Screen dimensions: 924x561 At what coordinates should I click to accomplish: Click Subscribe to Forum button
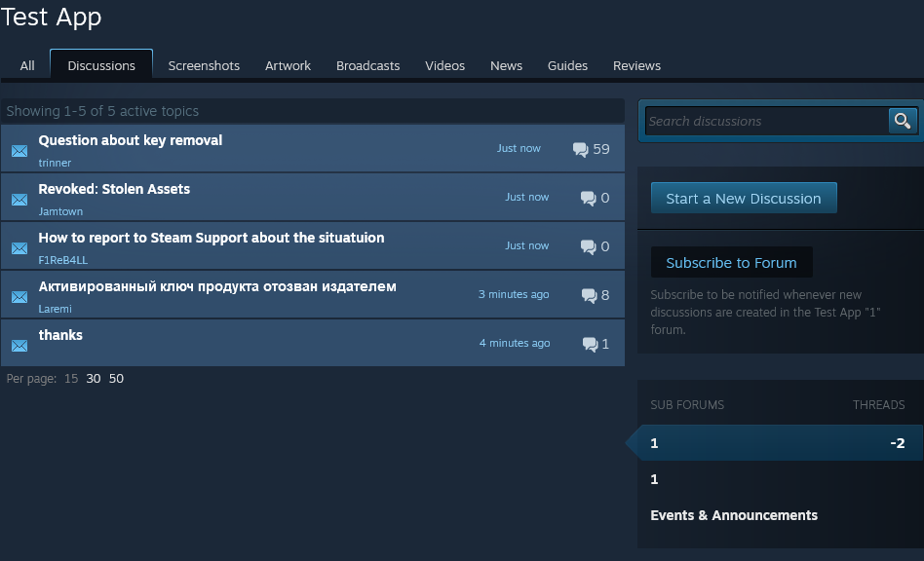point(731,263)
